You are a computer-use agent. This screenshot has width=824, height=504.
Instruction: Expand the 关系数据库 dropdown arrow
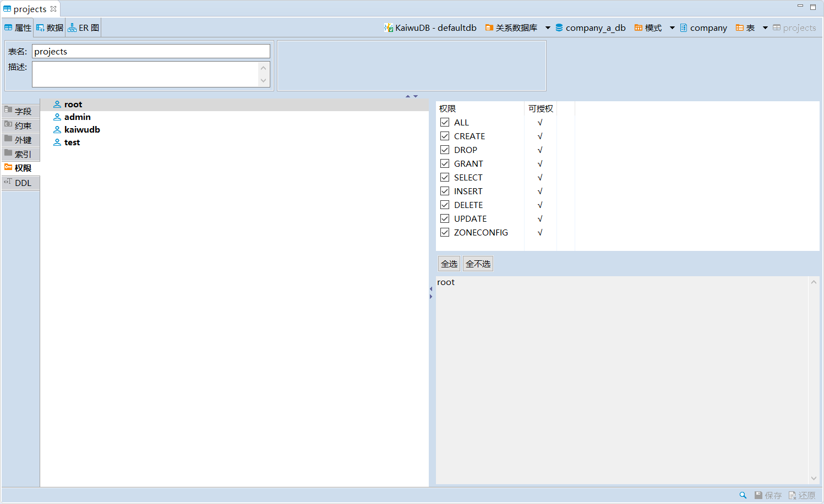pyautogui.click(x=548, y=28)
